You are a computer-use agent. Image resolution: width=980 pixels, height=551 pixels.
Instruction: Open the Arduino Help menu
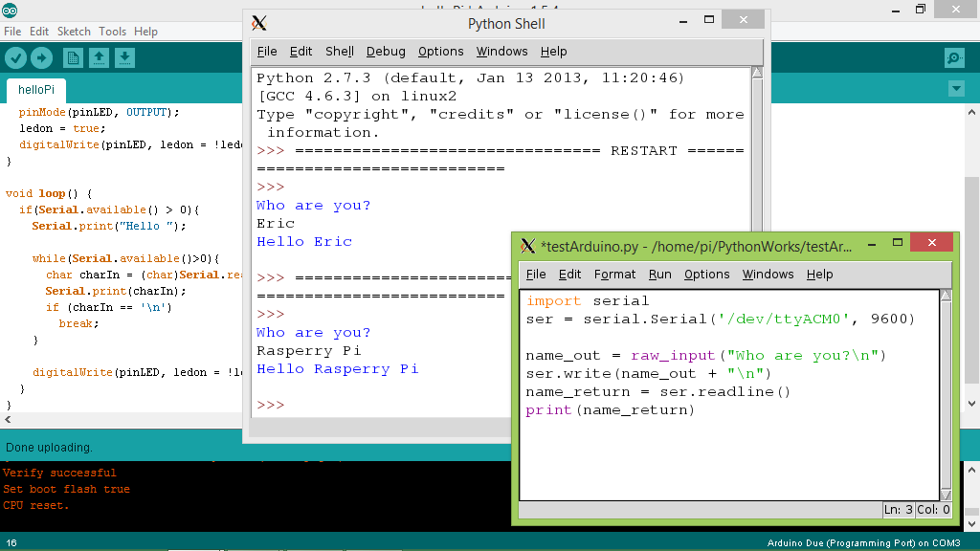(x=145, y=32)
